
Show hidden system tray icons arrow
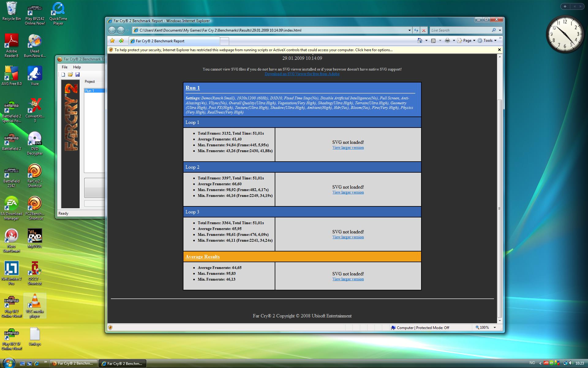540,363
